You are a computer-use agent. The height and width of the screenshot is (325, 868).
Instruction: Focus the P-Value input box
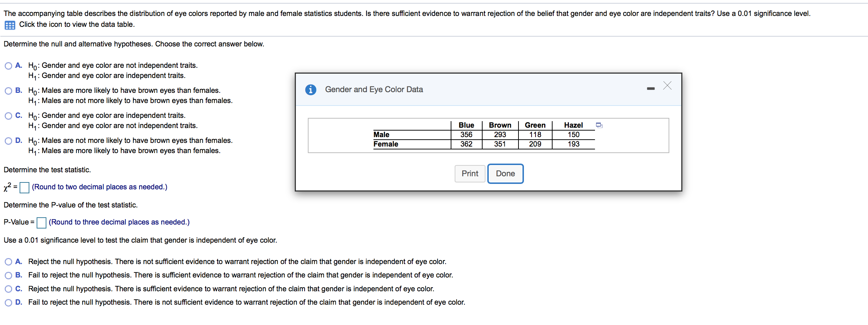click(42, 223)
